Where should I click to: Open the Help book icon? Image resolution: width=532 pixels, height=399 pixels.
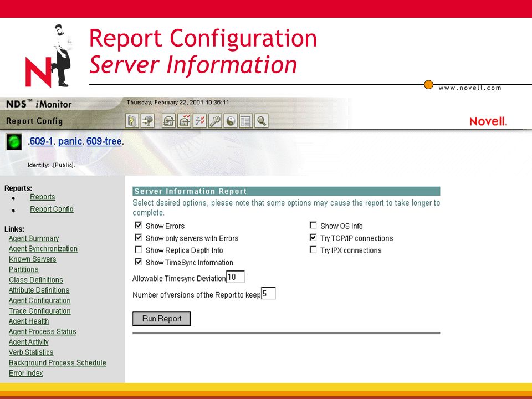(x=132, y=121)
